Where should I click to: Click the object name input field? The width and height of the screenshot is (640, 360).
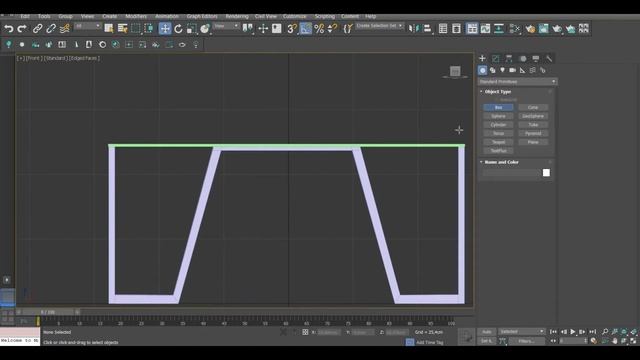point(511,173)
